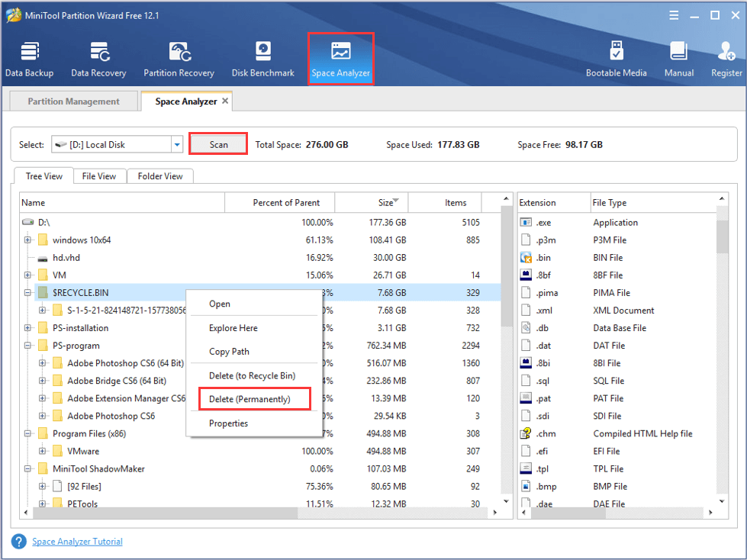The height and width of the screenshot is (560, 747).
Task: Select the hd.vhd row
Action: coord(260,258)
